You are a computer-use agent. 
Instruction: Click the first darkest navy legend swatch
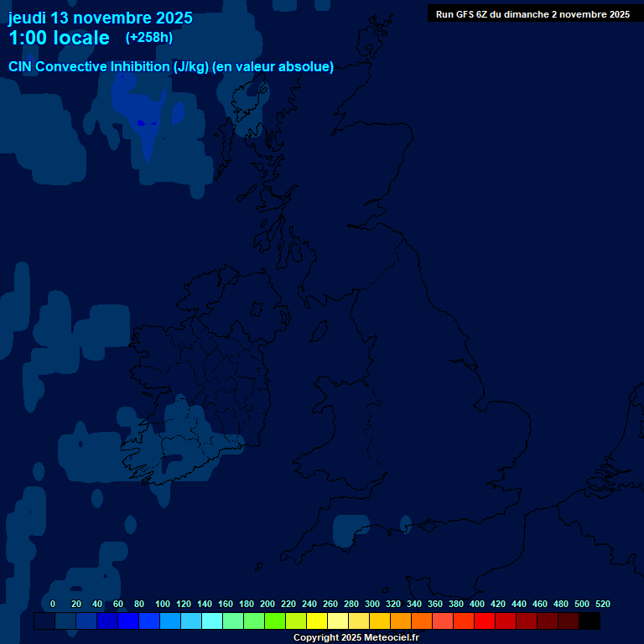(44, 621)
